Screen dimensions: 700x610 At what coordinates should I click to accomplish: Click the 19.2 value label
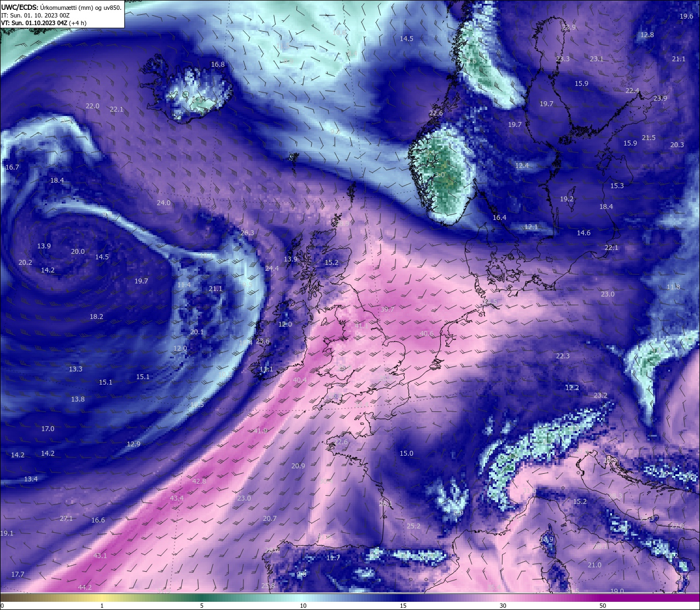(x=567, y=199)
